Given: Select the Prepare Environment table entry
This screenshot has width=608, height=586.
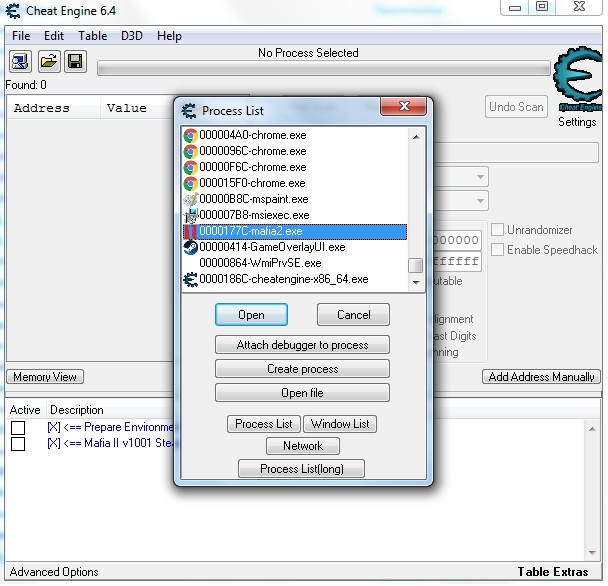Looking at the screenshot, I should click(110, 427).
